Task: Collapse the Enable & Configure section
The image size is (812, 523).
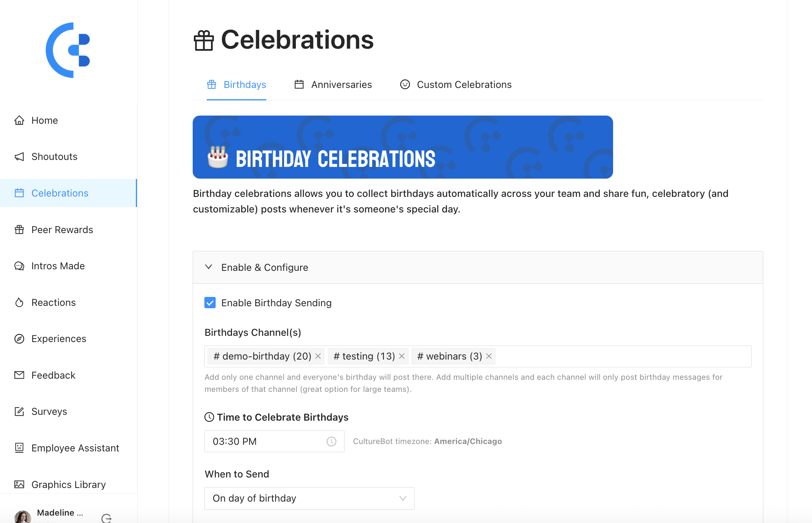Action: tap(209, 267)
